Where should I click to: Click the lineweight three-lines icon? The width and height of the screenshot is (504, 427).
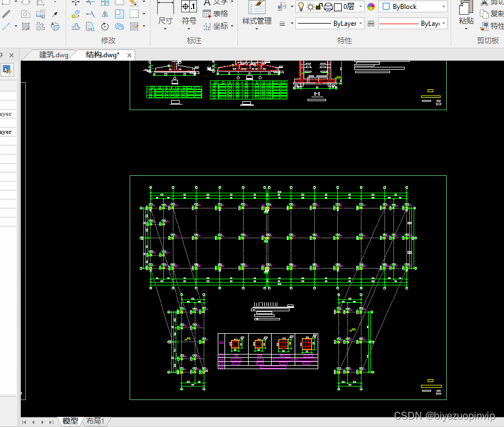pyautogui.click(x=282, y=24)
